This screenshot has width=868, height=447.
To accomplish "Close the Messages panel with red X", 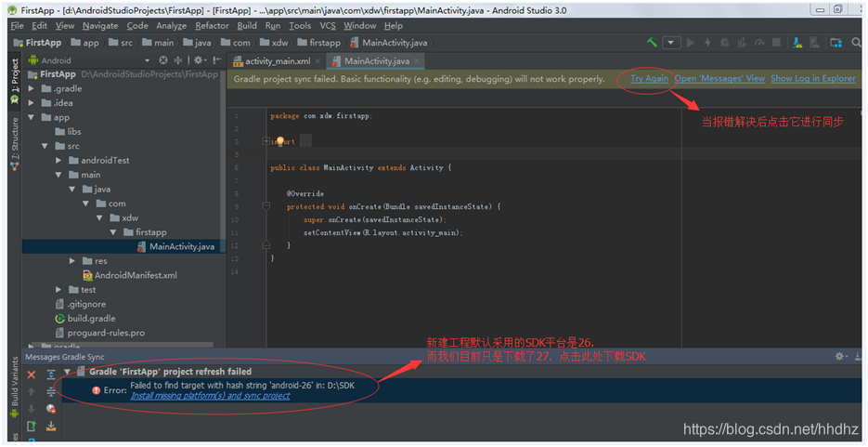I will pyautogui.click(x=32, y=375).
